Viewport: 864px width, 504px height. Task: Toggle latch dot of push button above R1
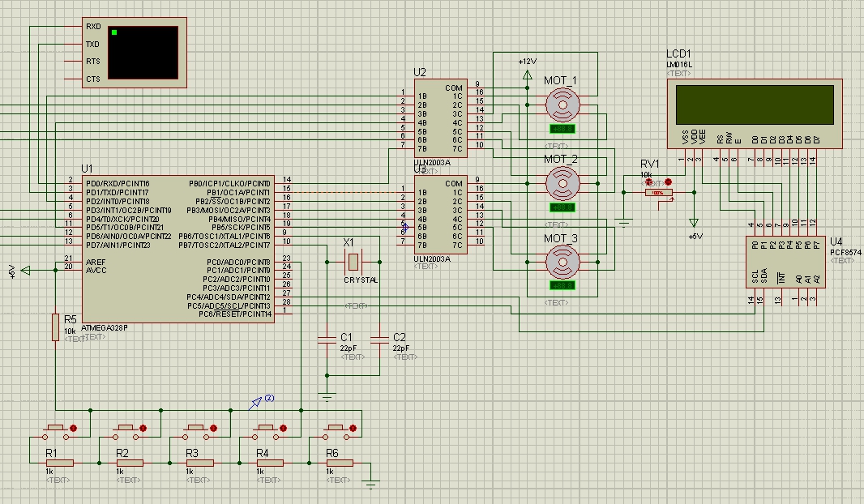74,427
